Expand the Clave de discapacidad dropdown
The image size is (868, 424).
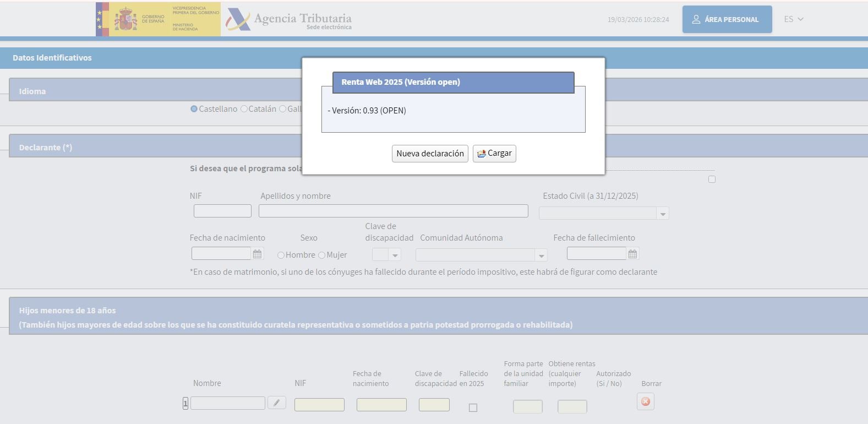pyautogui.click(x=395, y=255)
